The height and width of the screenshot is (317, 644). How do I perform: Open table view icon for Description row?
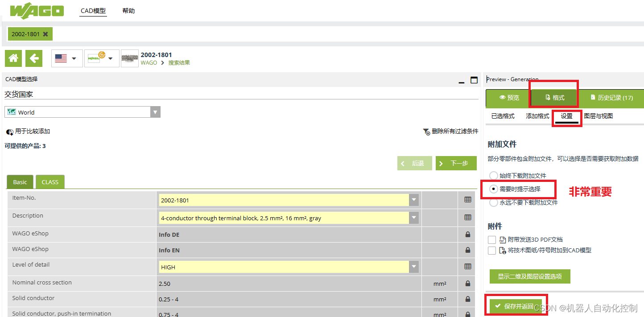[467, 218]
